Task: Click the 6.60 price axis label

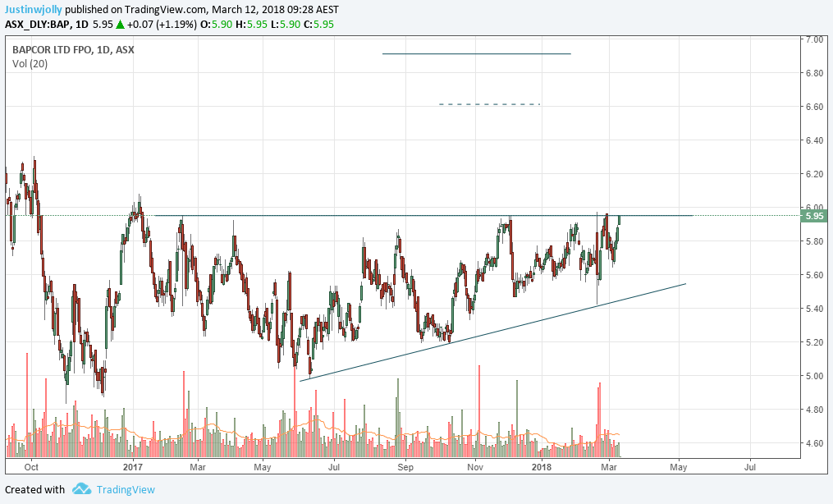Action: pos(814,107)
